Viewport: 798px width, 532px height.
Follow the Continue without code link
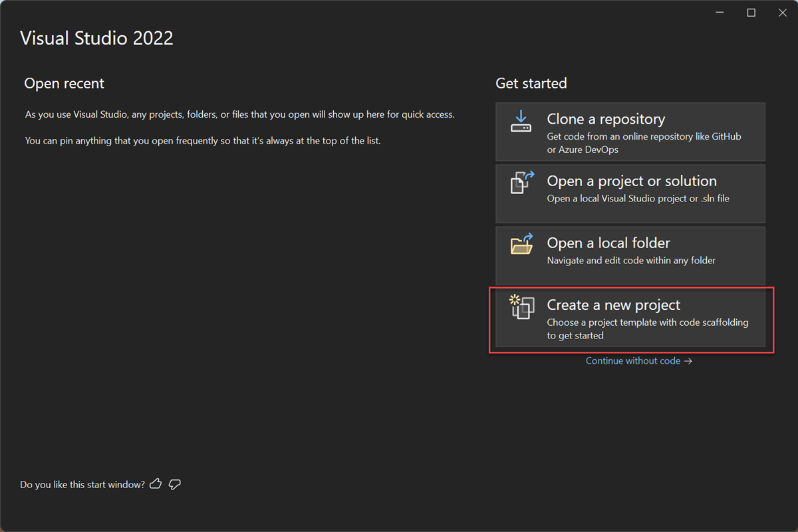tap(632, 360)
